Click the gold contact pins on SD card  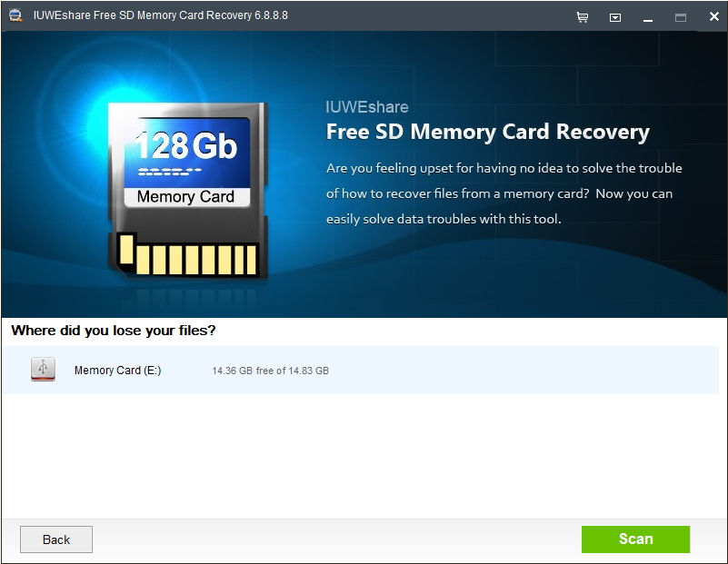pos(187,255)
